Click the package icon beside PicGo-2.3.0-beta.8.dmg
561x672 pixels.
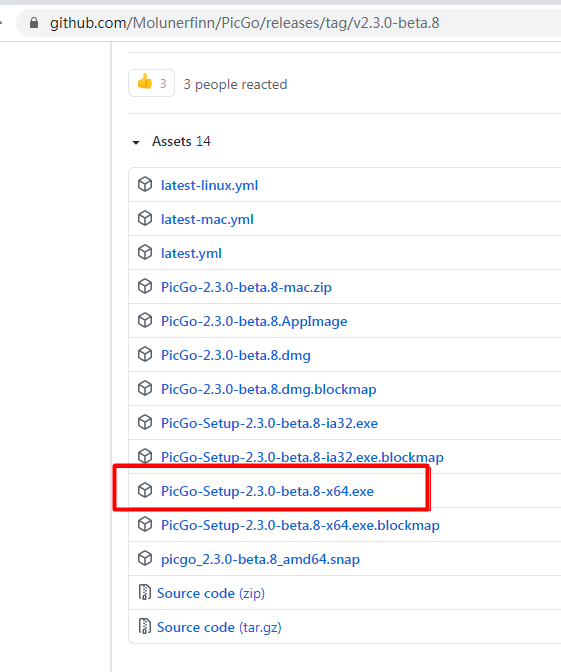[145, 354]
